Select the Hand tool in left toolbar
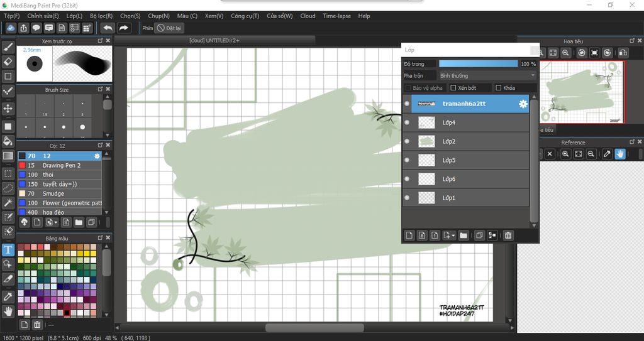Image resolution: width=644 pixels, height=341 pixels. 8,311
